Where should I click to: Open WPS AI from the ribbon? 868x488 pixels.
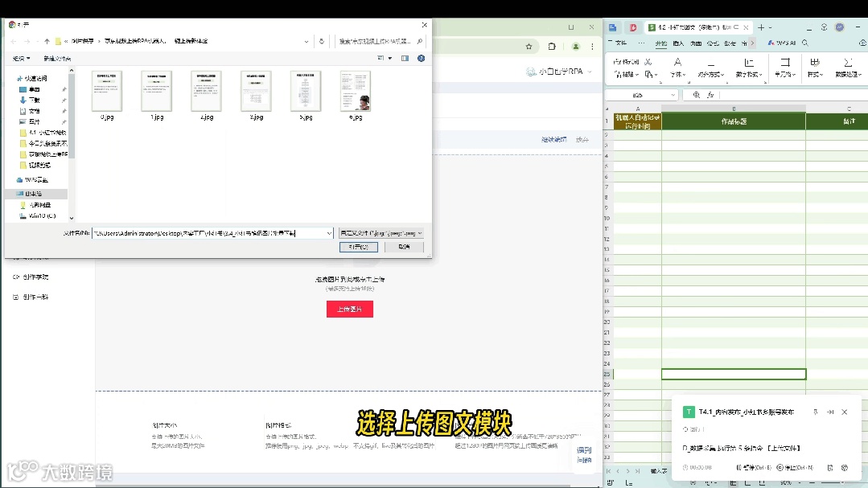782,43
